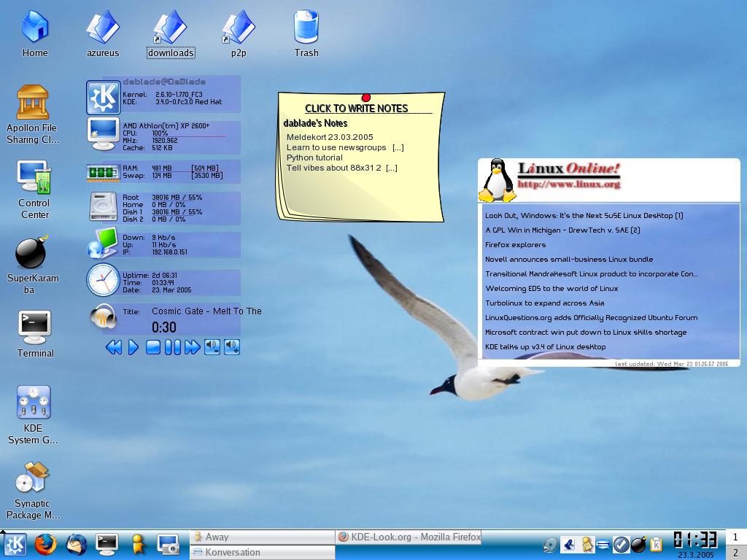Open 'Firefox explorers' headline
Viewport: 747px width, 560px height.
click(x=516, y=245)
